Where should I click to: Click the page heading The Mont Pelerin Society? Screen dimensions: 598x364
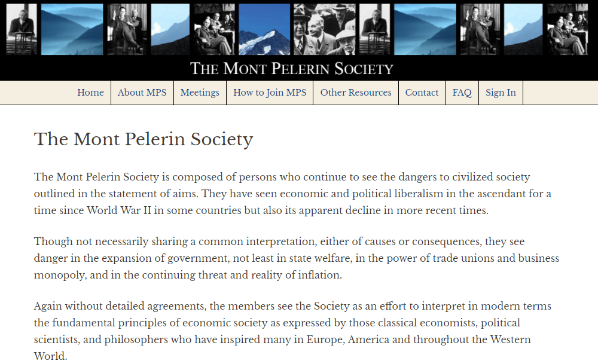144,139
